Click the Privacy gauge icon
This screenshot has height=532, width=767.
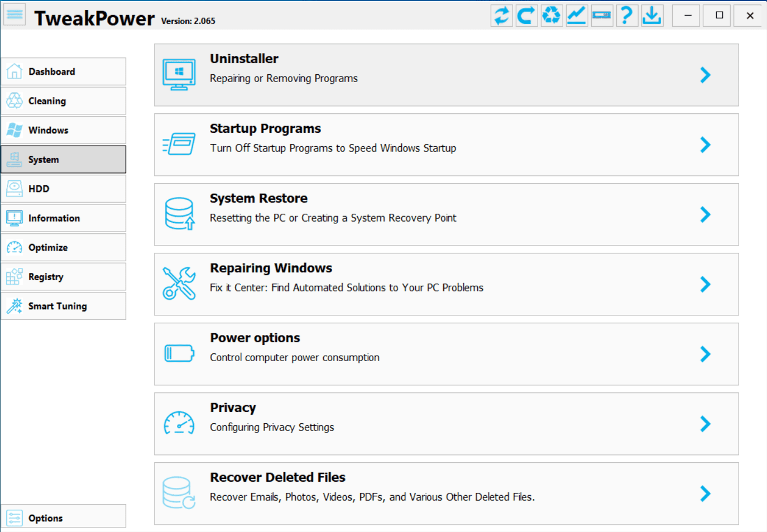coord(179,423)
